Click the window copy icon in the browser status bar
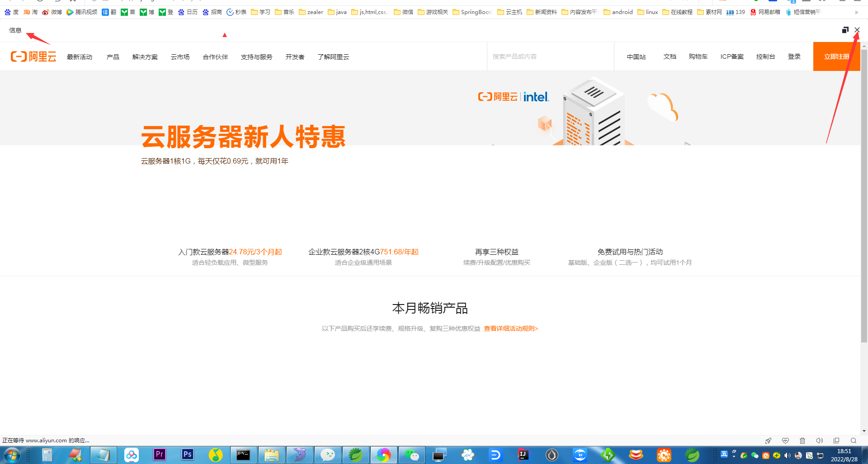 (x=836, y=441)
